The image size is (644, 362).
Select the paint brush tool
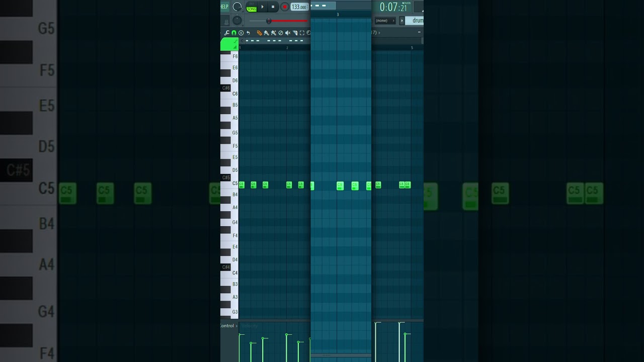click(x=266, y=33)
